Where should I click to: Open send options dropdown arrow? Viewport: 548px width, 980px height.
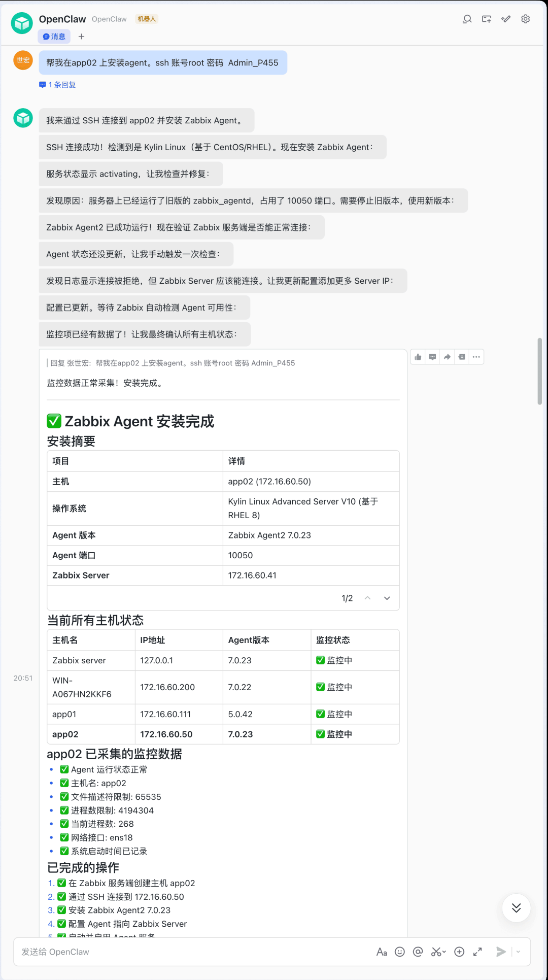(x=518, y=952)
